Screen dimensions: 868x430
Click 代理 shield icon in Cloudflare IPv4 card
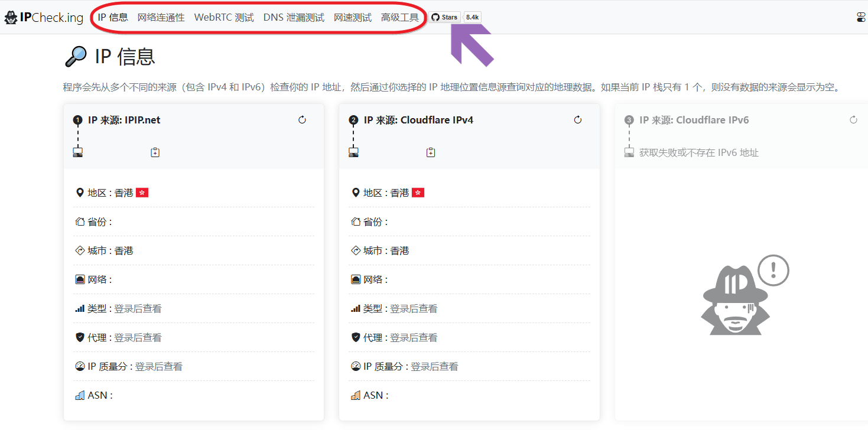356,337
